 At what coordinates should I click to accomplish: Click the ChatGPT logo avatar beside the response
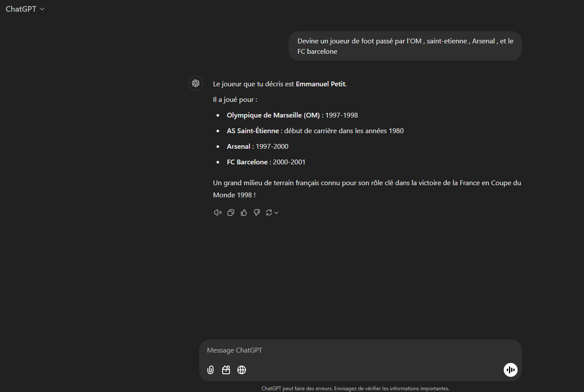tap(196, 83)
